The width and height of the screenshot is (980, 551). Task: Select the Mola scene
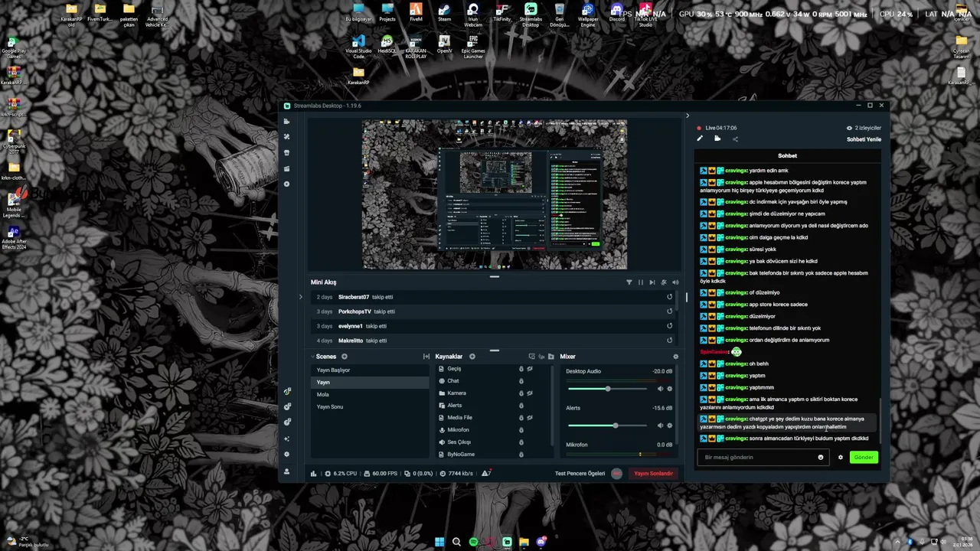370,395
